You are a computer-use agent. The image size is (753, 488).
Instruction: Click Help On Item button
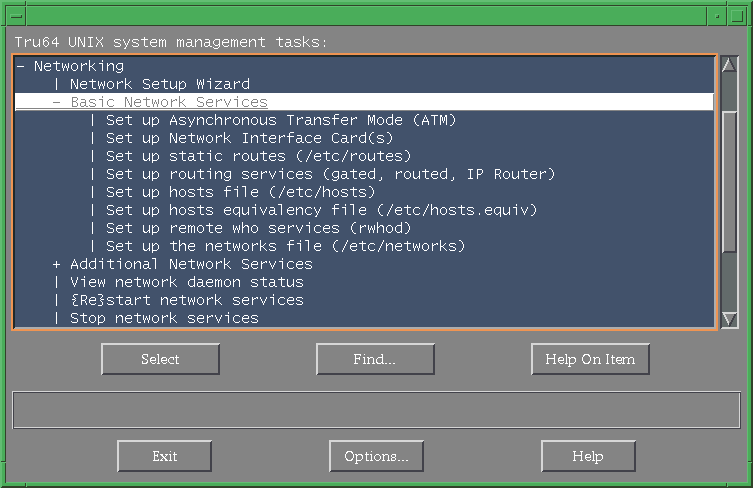(590, 359)
